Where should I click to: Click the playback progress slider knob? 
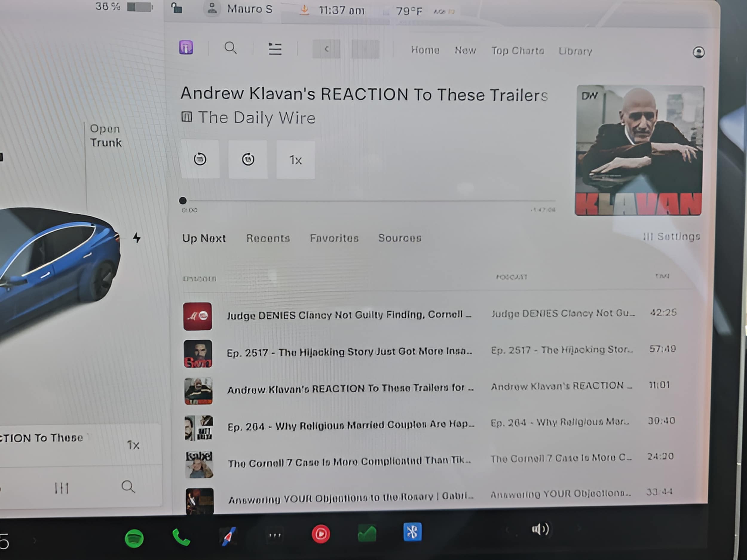[183, 201]
